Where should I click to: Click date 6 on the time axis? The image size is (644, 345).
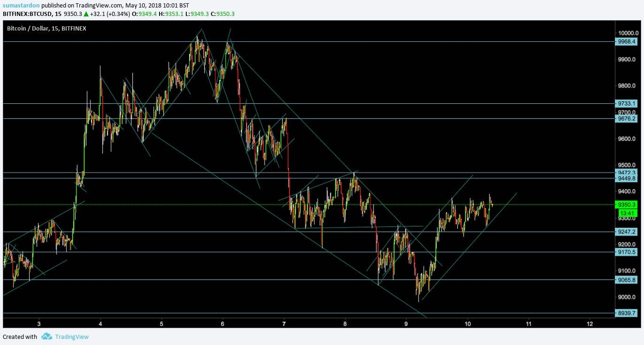pos(222,323)
